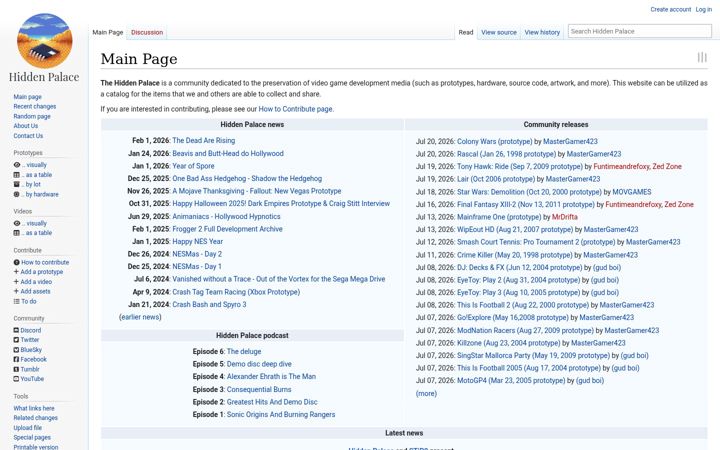
Task: Click the (more) community releases link
Action: click(x=426, y=394)
